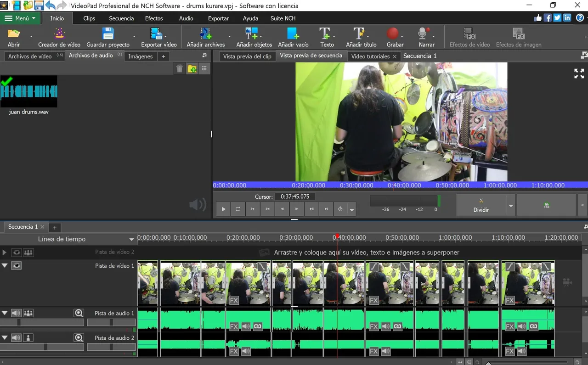Delete selected file with trash icon
The height and width of the screenshot is (365, 588).
[x=180, y=69]
